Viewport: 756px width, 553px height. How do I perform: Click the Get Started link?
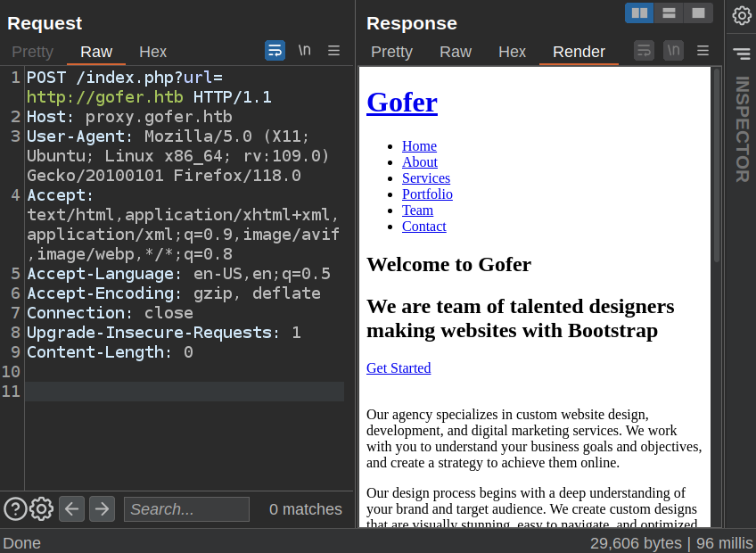398,368
